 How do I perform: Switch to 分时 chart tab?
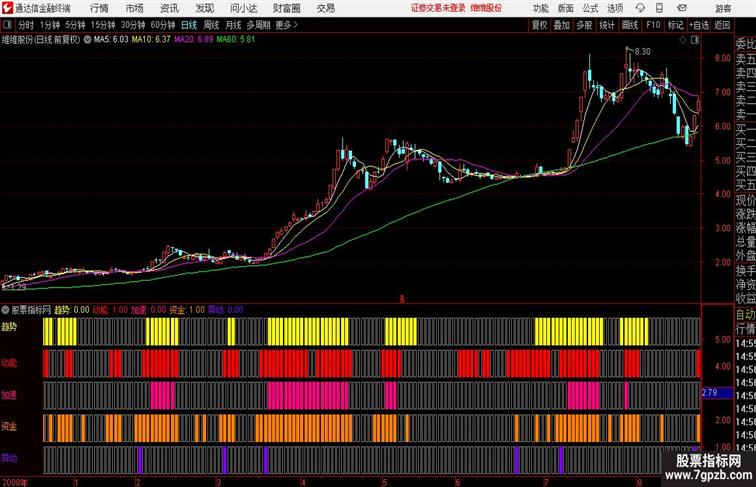coord(26,25)
